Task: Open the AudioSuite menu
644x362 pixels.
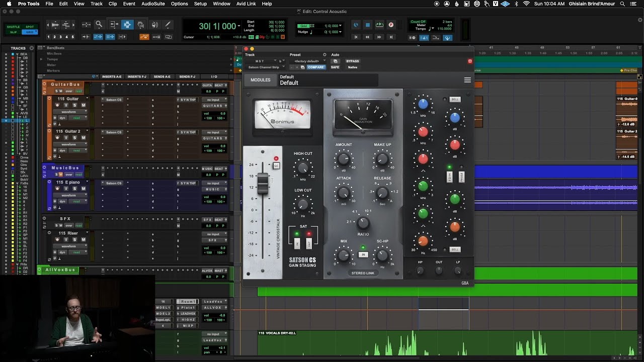Action: pyautogui.click(x=153, y=4)
